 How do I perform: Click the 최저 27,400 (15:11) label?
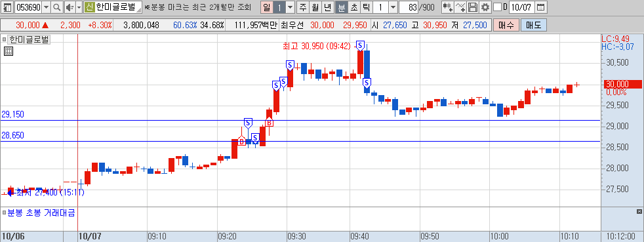[50, 192]
